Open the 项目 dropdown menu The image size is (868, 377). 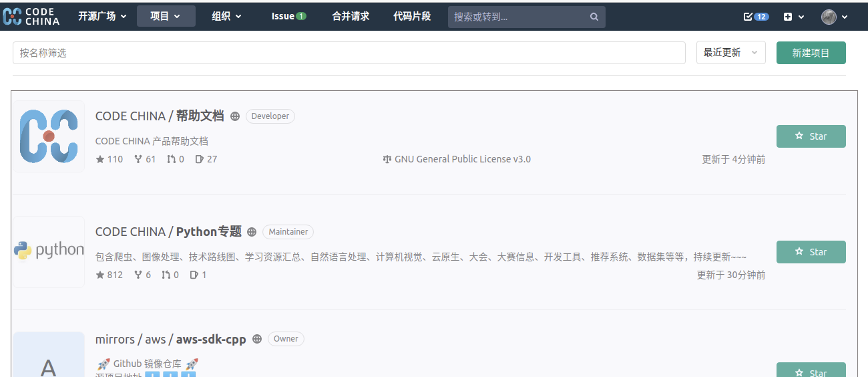click(166, 16)
